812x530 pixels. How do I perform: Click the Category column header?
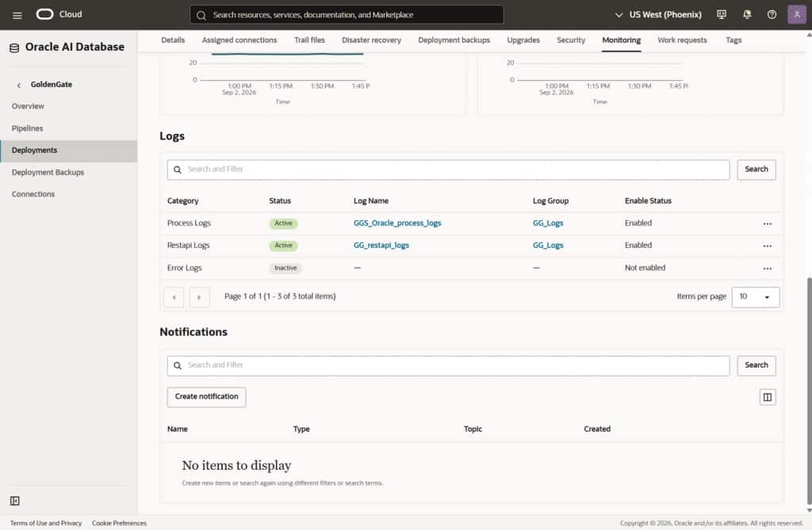point(183,200)
